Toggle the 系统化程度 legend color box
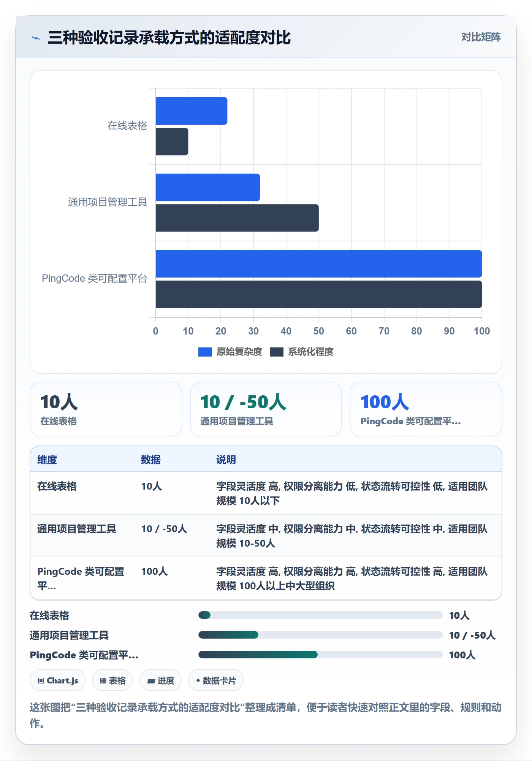The width and height of the screenshot is (532, 761). [276, 352]
